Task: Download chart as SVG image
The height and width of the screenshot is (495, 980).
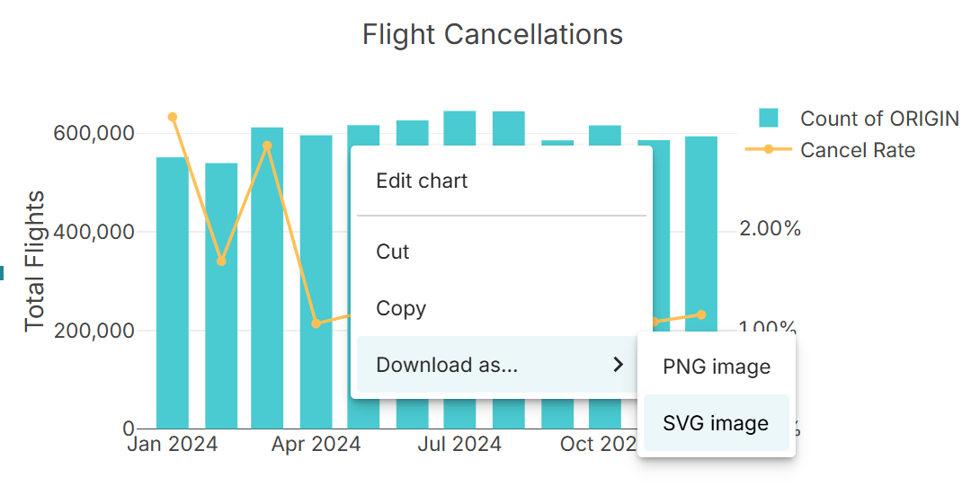Action: [x=716, y=423]
